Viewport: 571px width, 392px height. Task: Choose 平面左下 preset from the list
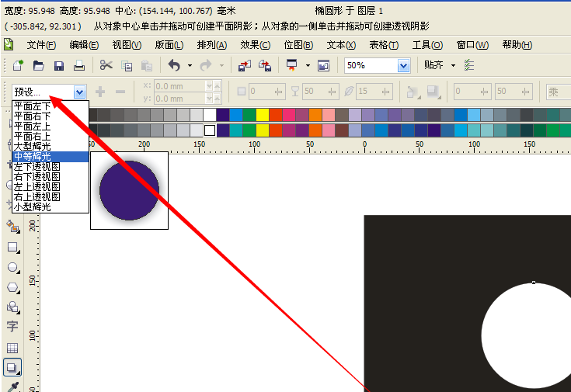[50, 106]
